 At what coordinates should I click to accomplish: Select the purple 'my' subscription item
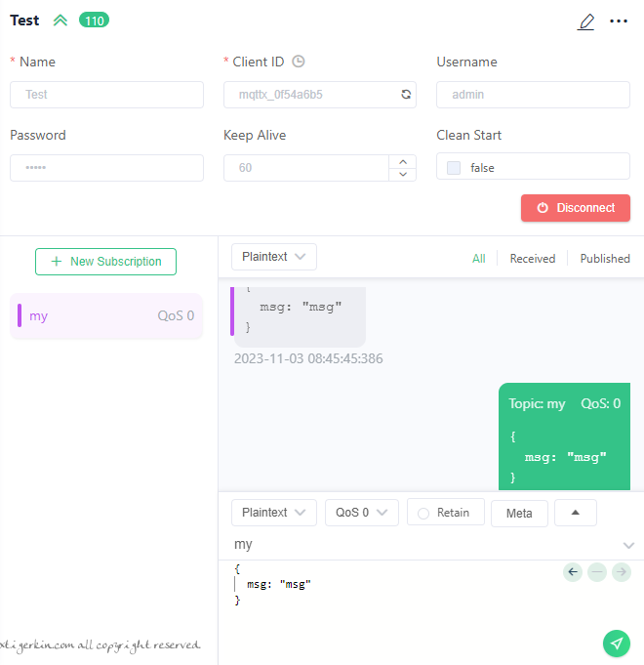pyautogui.click(x=106, y=315)
